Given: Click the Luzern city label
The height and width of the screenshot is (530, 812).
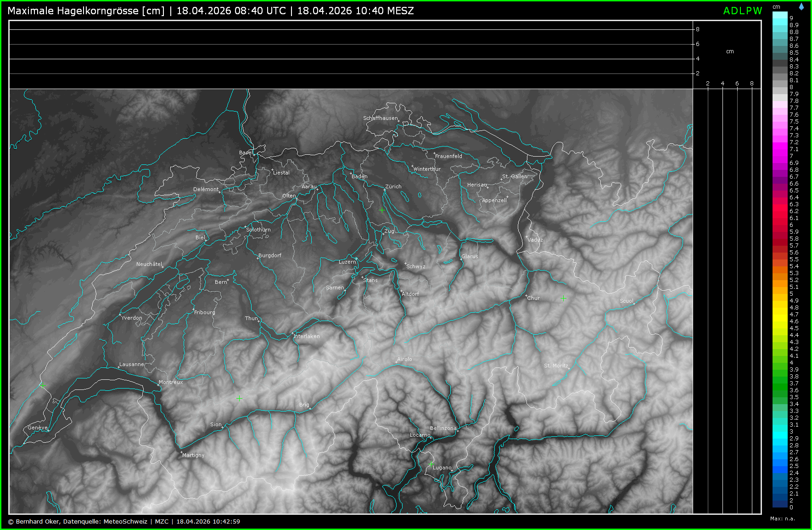Looking at the screenshot, I should click(x=347, y=262).
